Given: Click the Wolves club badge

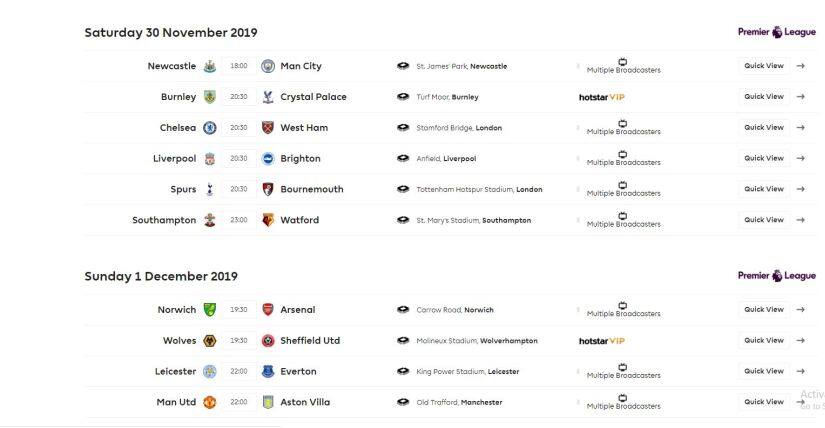Looking at the screenshot, I should click(x=209, y=341).
